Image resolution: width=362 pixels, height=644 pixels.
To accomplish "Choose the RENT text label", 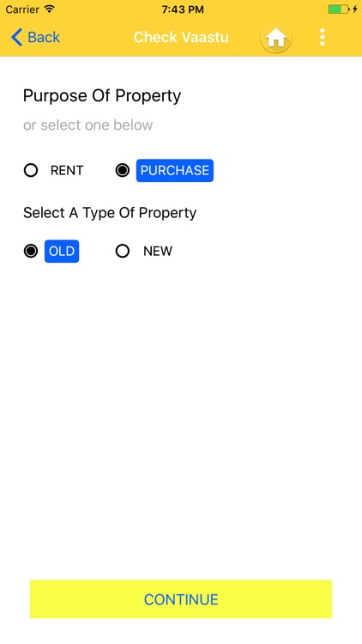I will (x=67, y=171).
